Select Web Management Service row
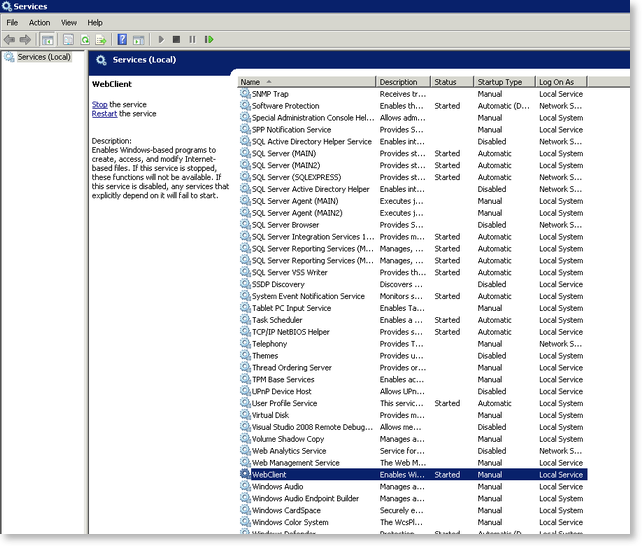Screen dimensions: 642x546 tap(414, 463)
